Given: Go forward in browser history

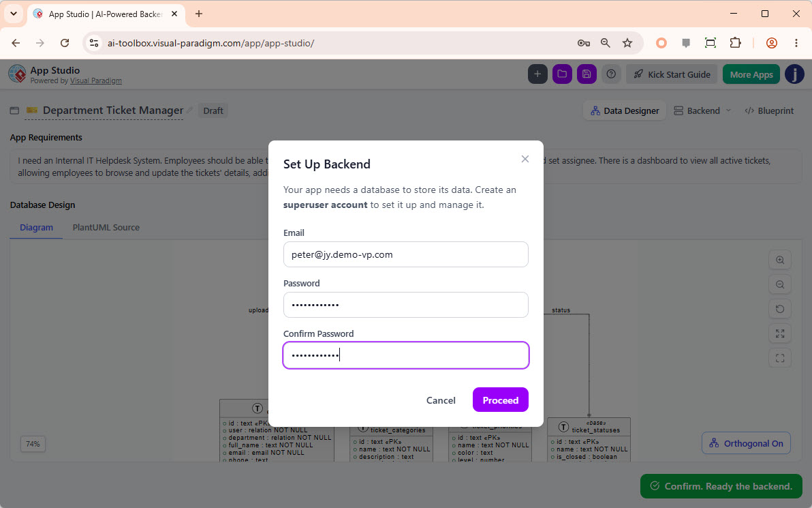Looking at the screenshot, I should 40,43.
